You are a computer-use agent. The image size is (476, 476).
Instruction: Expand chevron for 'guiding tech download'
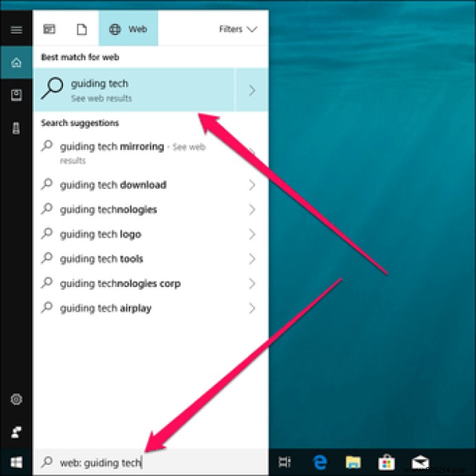(x=251, y=185)
